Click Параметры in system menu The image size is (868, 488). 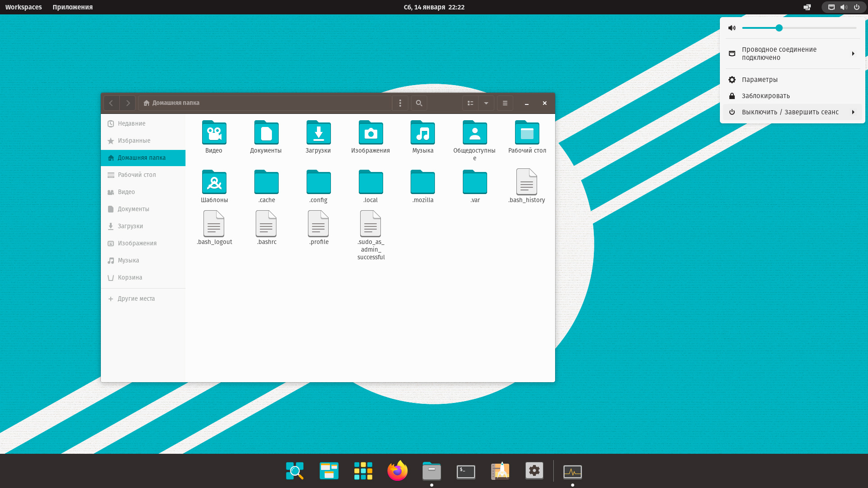(759, 80)
